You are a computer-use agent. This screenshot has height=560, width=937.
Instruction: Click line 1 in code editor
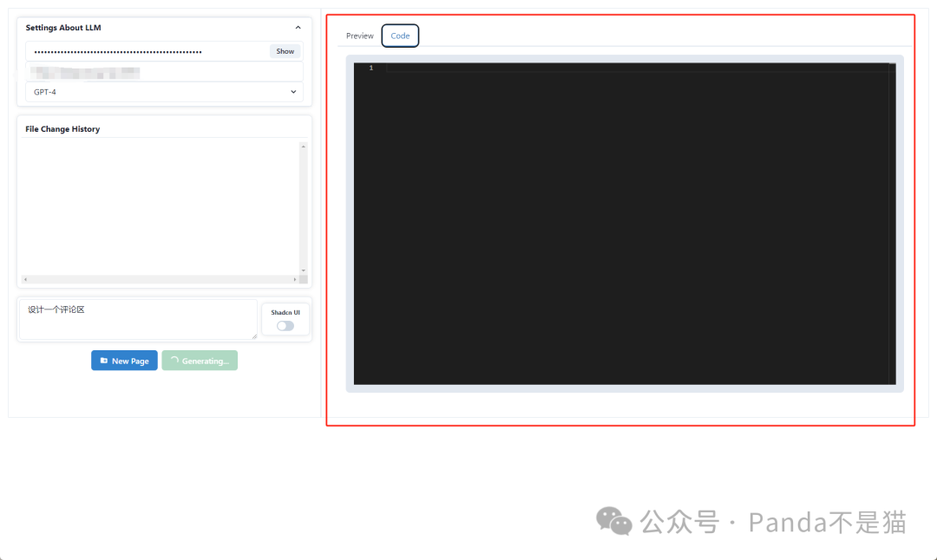tap(638, 68)
